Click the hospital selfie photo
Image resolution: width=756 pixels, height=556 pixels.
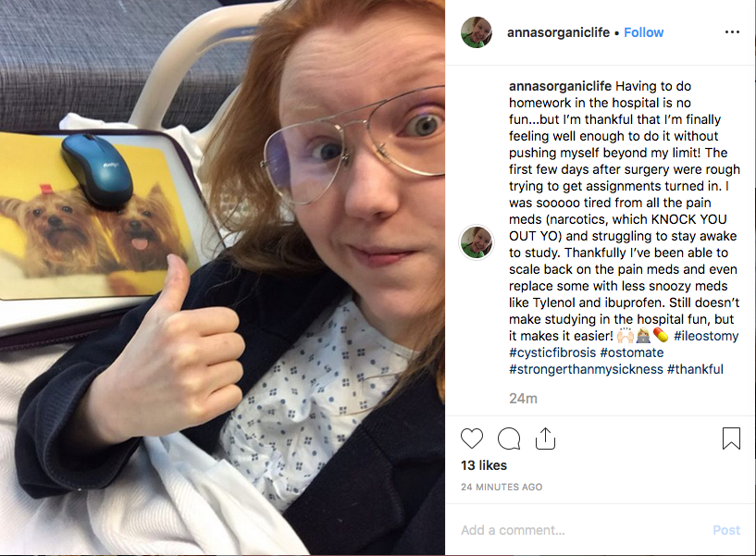pyautogui.click(x=222, y=278)
